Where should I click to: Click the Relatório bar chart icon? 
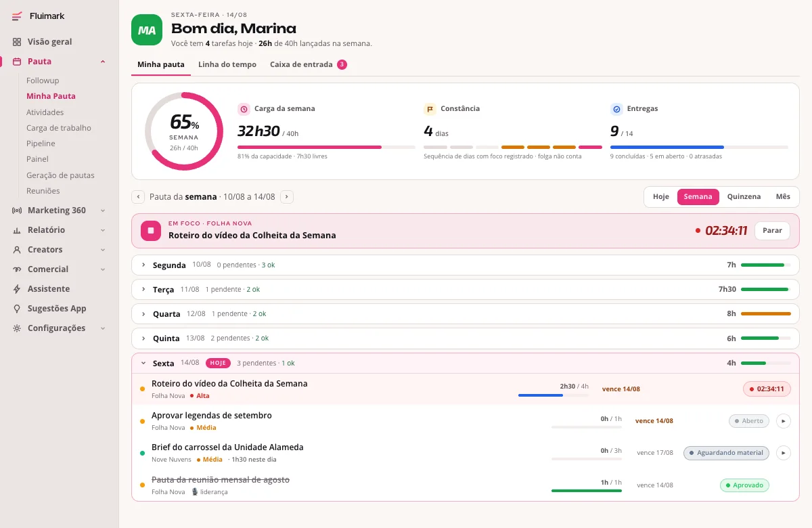pos(17,230)
